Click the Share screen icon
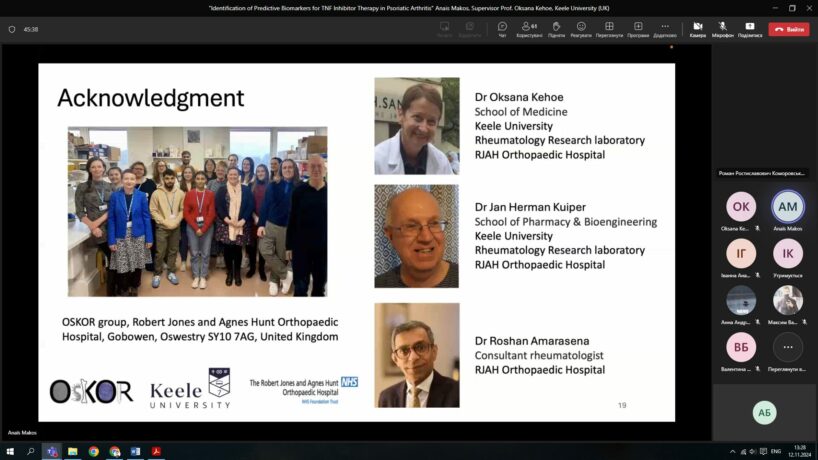Image resolution: width=818 pixels, height=460 pixels. coord(750,28)
